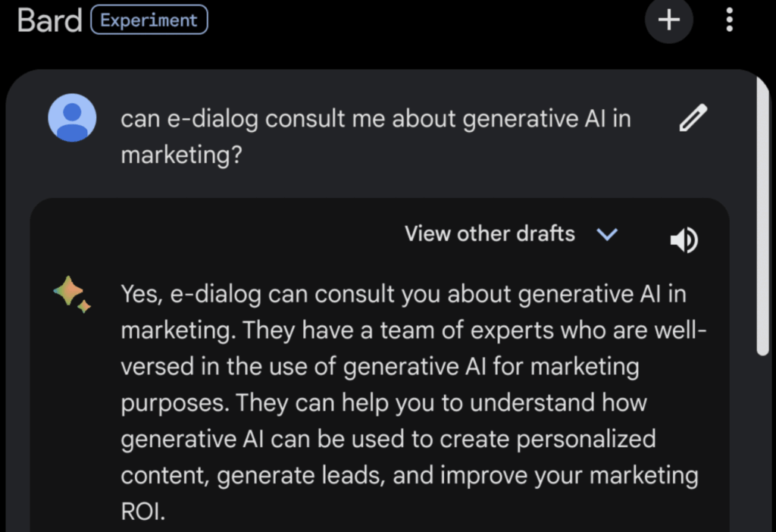Click the avatar thumbnail beside your question
776x532 pixels.
tap(72, 117)
